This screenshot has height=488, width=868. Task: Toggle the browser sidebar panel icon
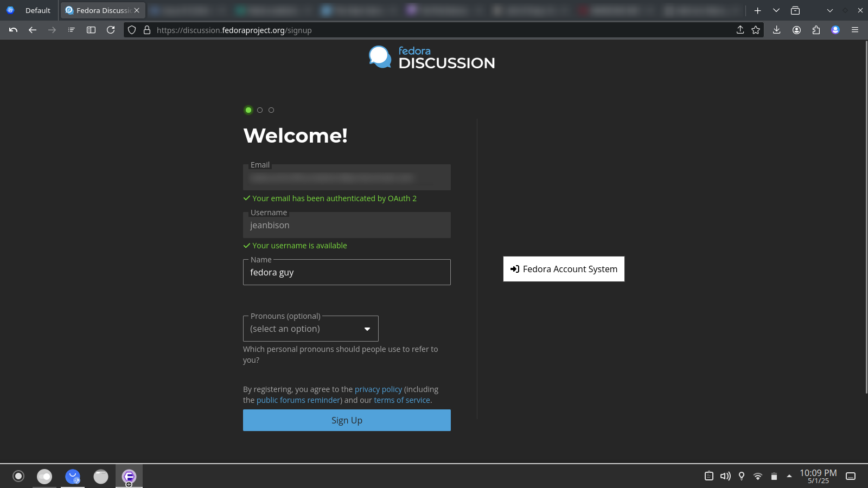click(91, 30)
